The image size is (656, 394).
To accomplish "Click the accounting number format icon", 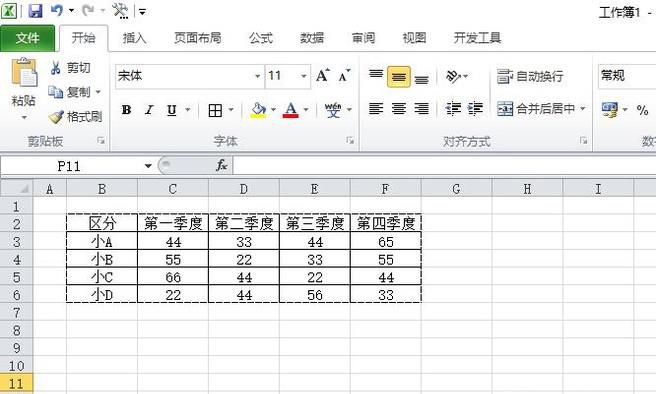I will [x=610, y=110].
